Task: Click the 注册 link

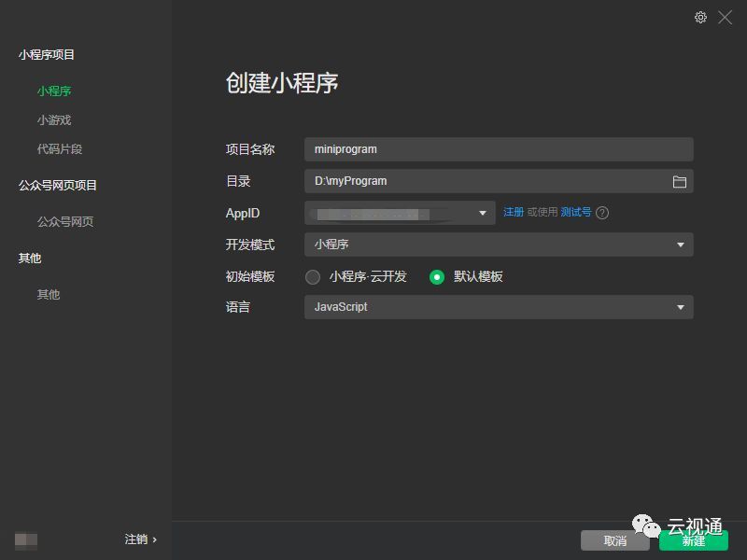Action: (x=514, y=213)
